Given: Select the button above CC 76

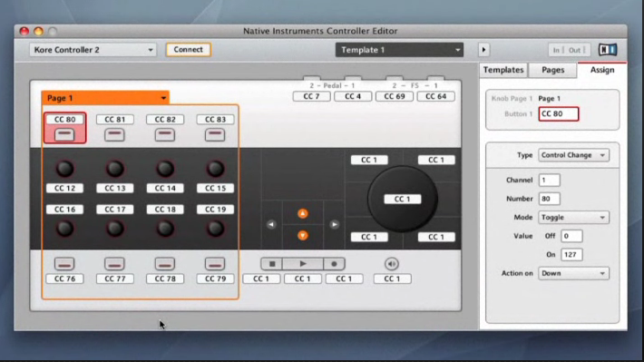Looking at the screenshot, I should pos(64,264).
